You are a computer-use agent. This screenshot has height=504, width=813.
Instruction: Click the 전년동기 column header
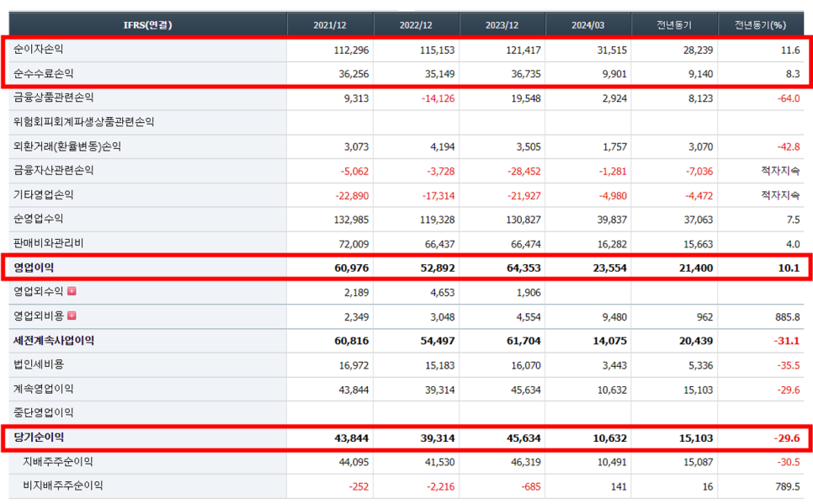tap(674, 25)
